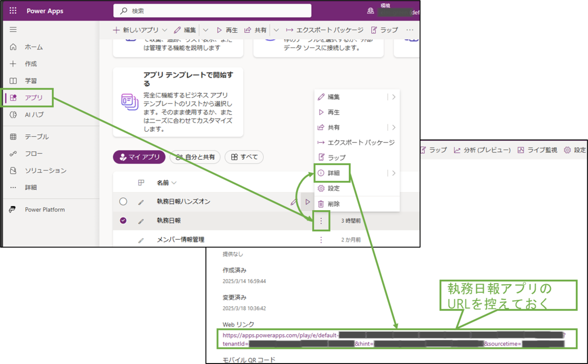This screenshot has height=364, width=588.
Task: Click the edit pencil on 執務日報ハンズオン row
Action: click(x=294, y=202)
